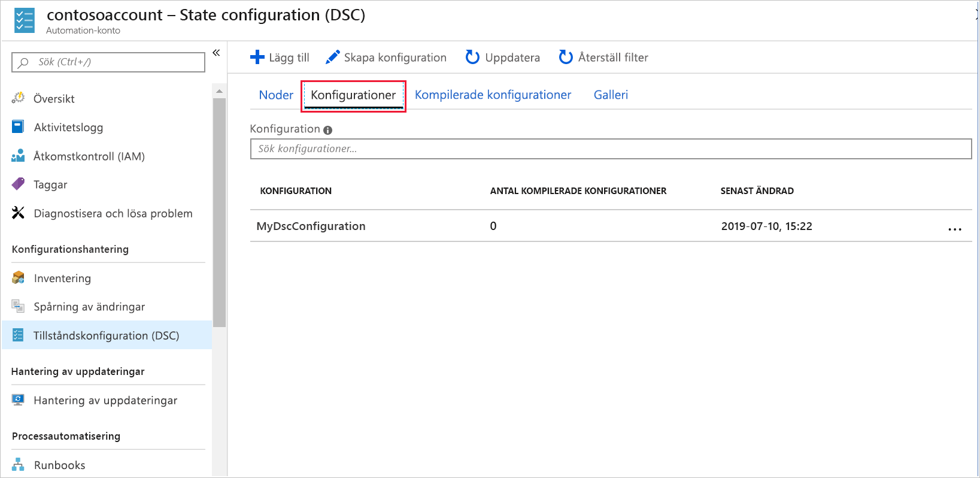This screenshot has width=980, height=478.
Task: Click Återställ filter button label
Action: (613, 58)
